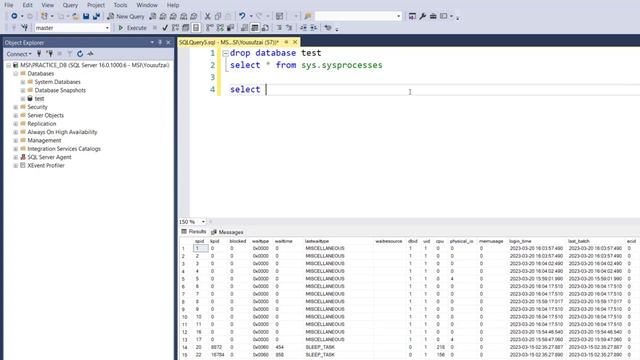Click the Open File folder icon
This screenshot has height=360, width=640.
[x=76, y=16]
